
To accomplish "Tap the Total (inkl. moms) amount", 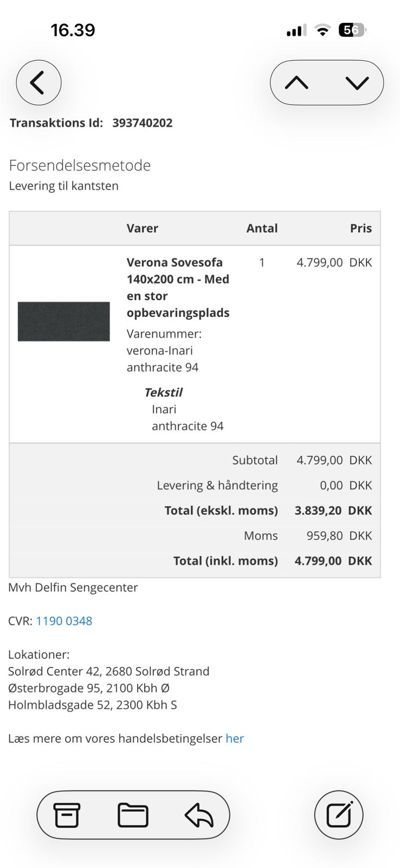I will pos(333,560).
